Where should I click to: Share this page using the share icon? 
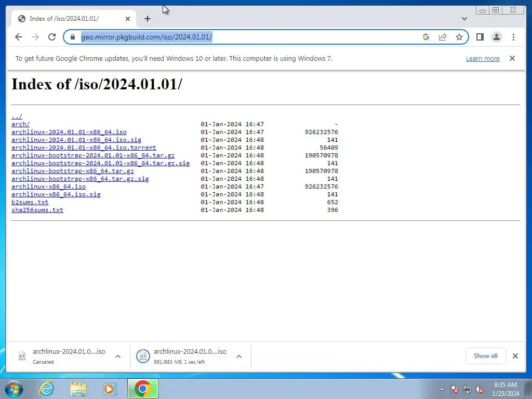(x=443, y=37)
